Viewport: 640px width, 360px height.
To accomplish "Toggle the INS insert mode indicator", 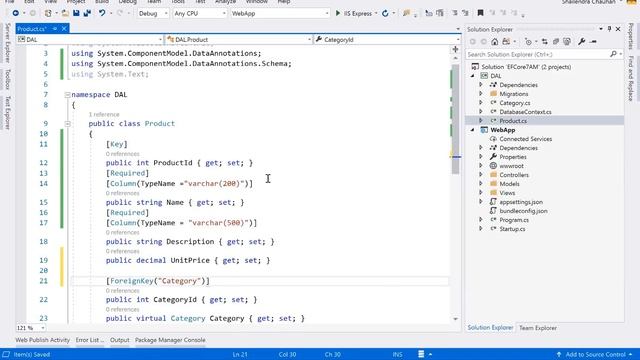I will (397, 354).
